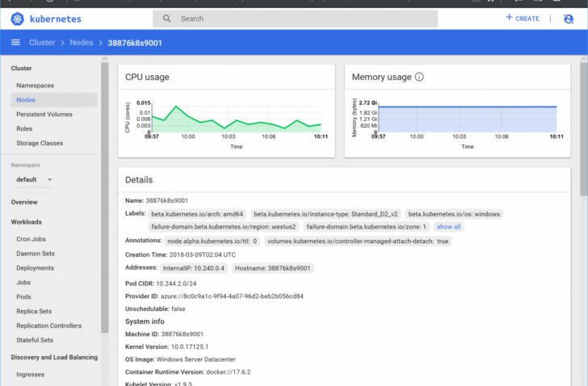Click the user account icon
Viewport: 588px width, 386px height.
tap(569, 19)
